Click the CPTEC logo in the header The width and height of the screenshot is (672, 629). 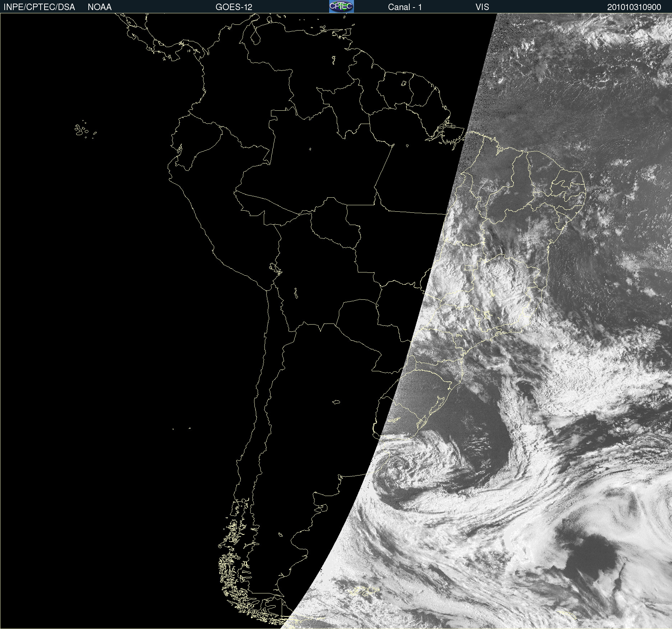pos(341,6)
